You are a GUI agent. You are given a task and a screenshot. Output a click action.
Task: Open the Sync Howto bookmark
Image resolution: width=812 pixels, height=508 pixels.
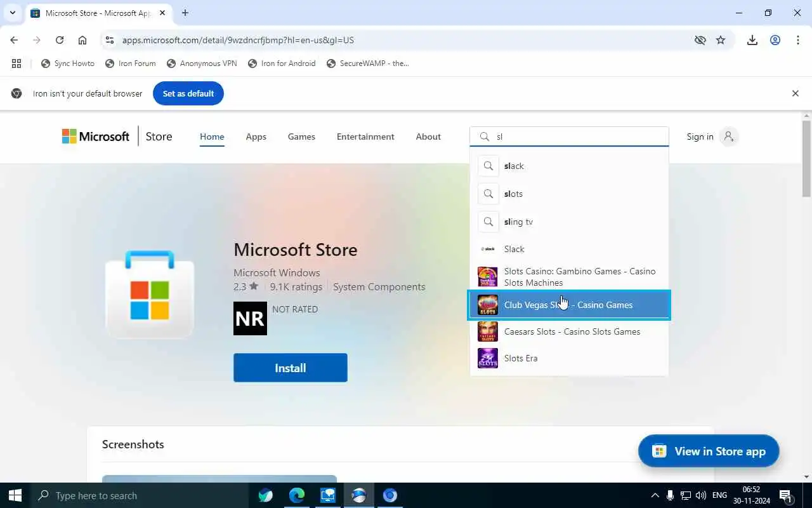(x=68, y=63)
